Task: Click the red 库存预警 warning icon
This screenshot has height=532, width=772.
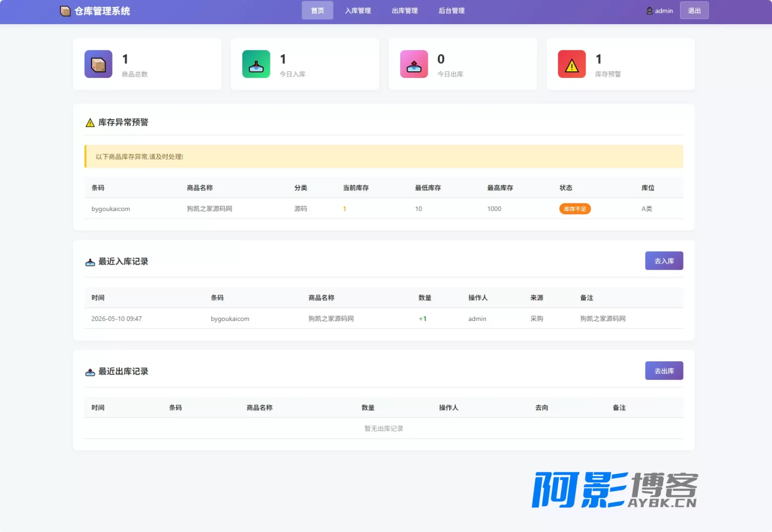Action: tap(572, 64)
